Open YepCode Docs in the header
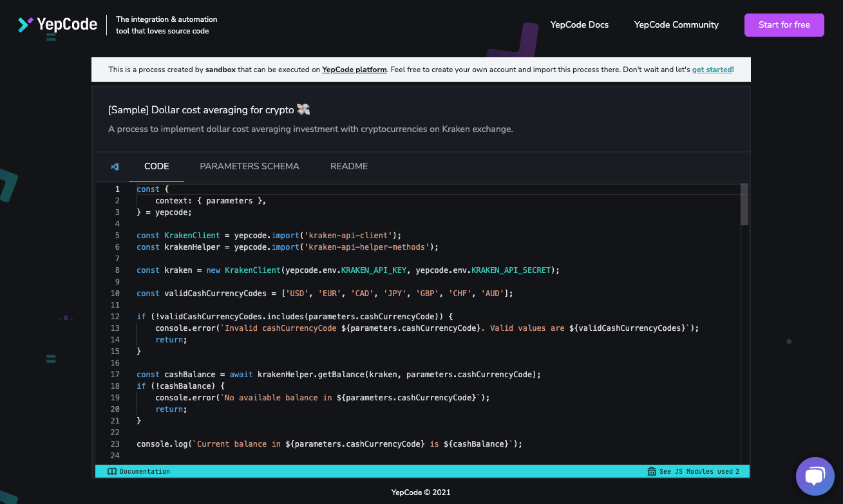This screenshot has width=843, height=504. pyautogui.click(x=580, y=24)
